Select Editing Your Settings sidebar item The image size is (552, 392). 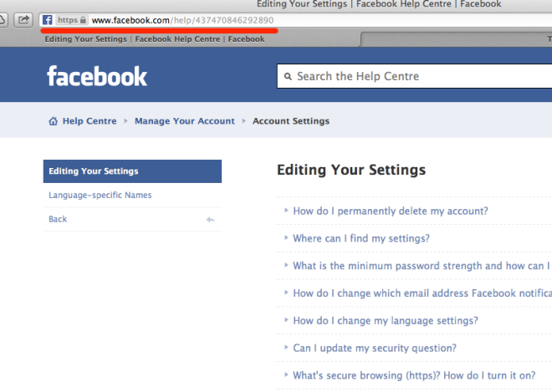coord(132,171)
